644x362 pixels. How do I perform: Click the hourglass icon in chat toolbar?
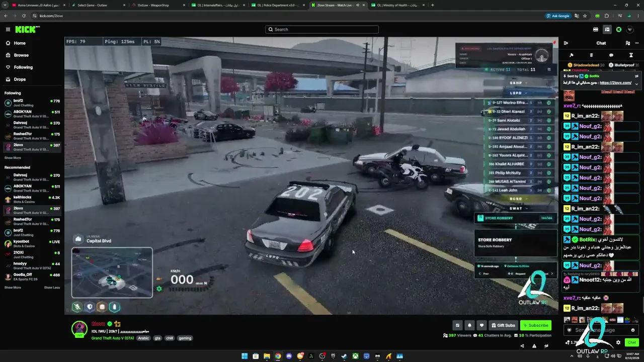[631, 55]
